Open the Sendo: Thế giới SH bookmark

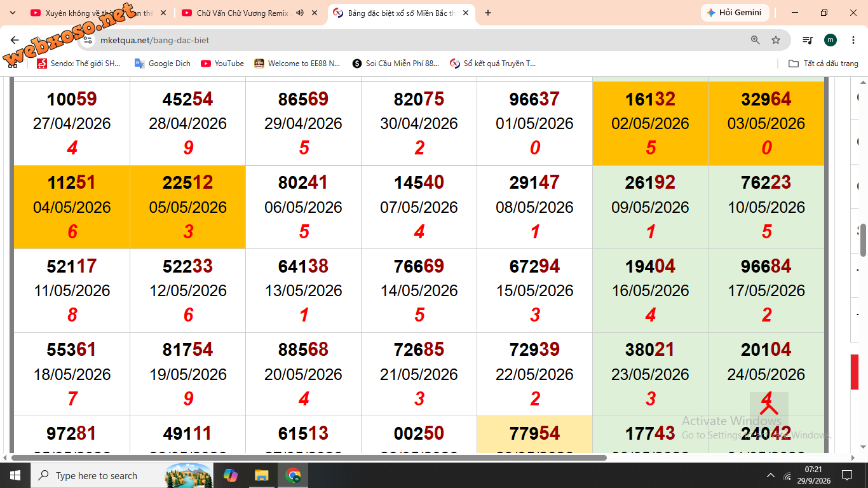(x=79, y=64)
